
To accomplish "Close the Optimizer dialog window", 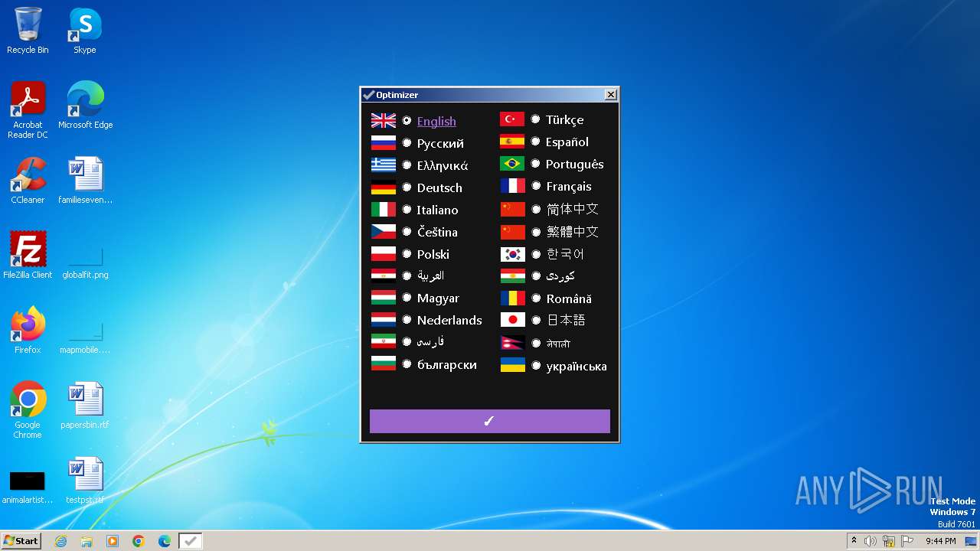I will click(610, 95).
